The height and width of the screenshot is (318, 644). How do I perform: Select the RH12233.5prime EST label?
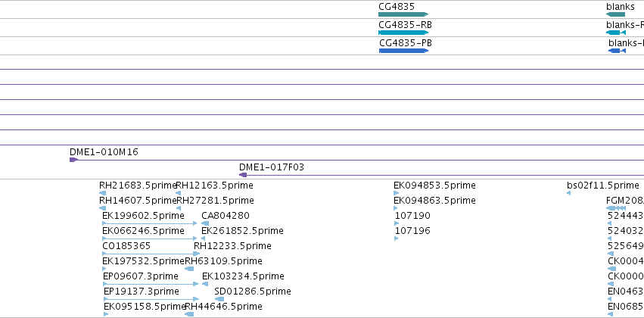tap(232, 246)
